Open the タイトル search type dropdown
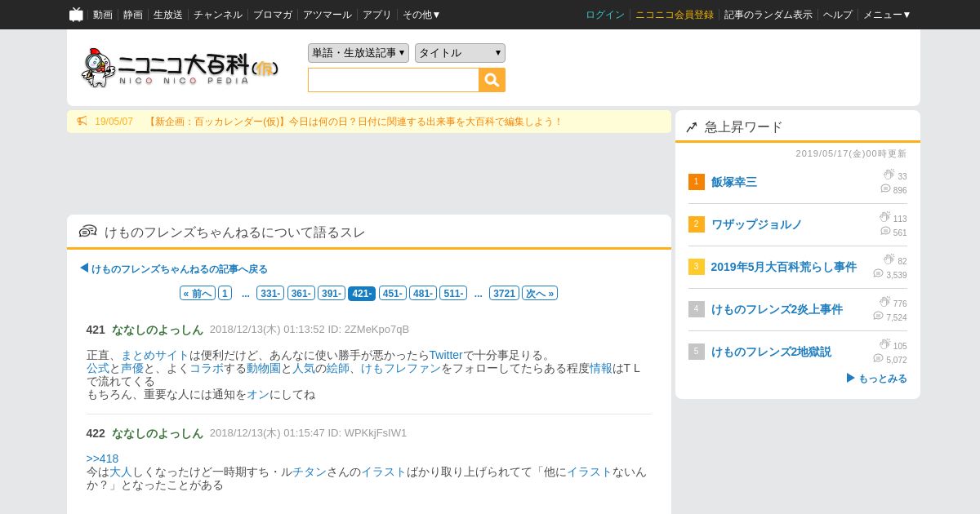Screen dimensions: 980x514 [460, 53]
